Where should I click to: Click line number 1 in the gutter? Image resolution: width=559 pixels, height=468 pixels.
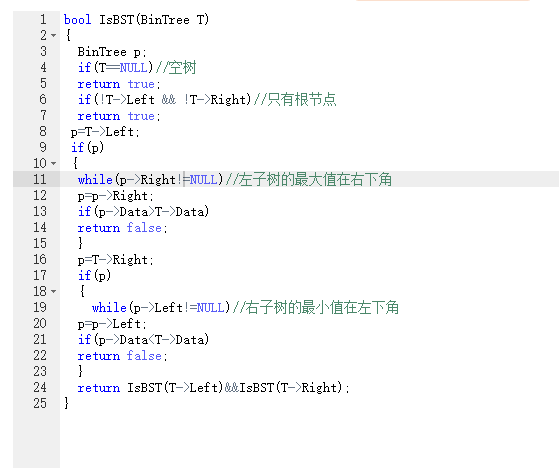click(43, 19)
